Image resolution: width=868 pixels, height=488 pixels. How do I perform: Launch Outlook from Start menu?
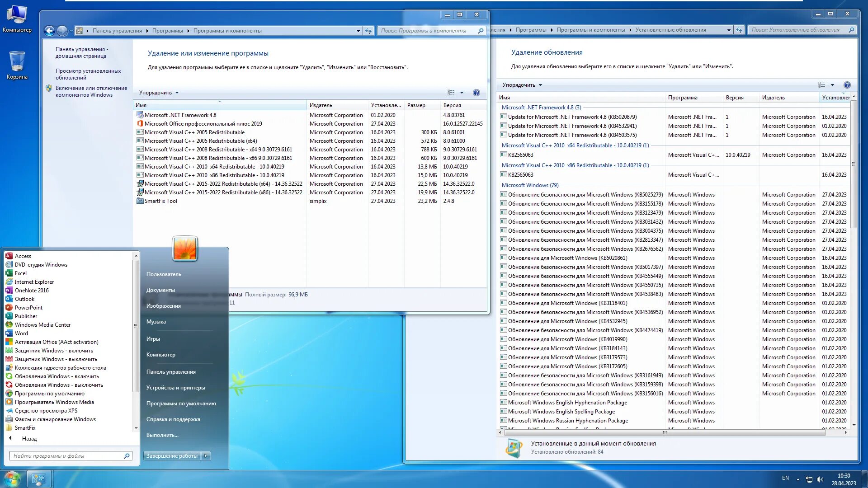tap(24, 299)
